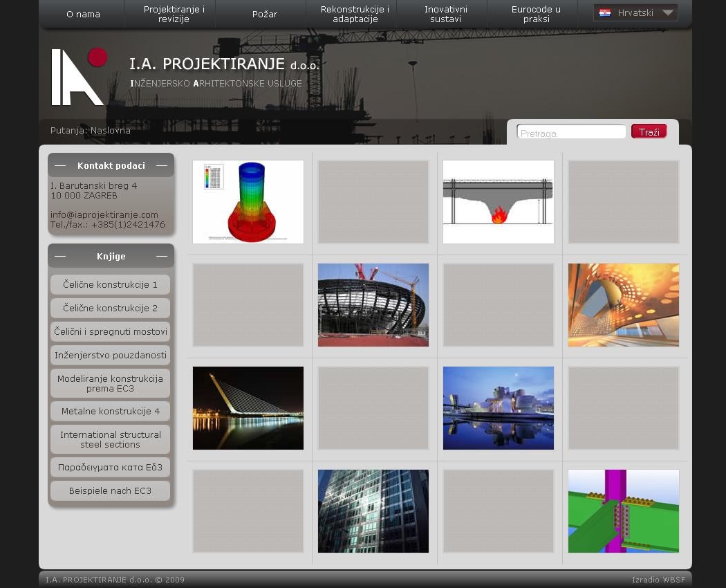Open the 'Inženjerstvo pouzdanosti' book link
The height and width of the screenshot is (588, 726).
point(110,356)
